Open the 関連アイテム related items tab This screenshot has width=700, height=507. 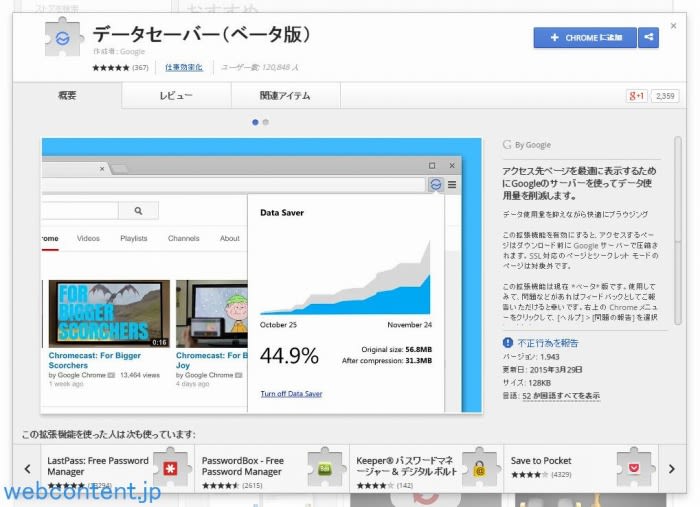pos(285,96)
